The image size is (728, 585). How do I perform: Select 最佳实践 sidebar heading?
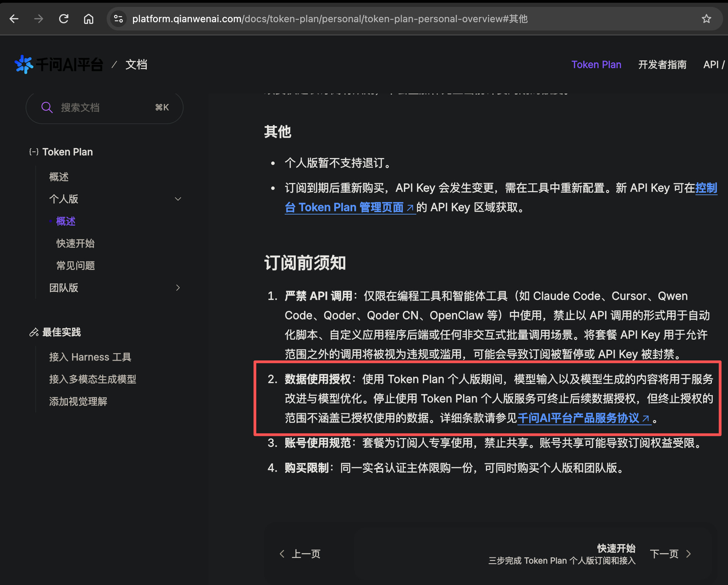(x=61, y=332)
